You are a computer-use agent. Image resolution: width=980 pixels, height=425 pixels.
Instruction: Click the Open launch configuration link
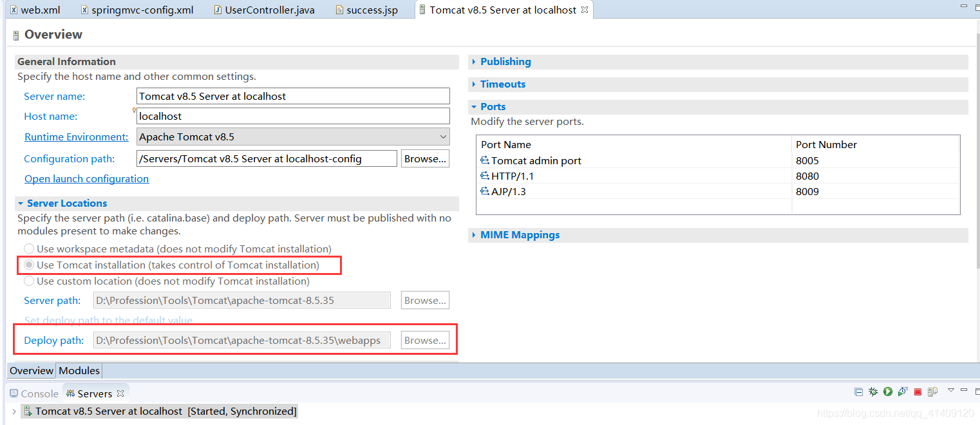86,178
